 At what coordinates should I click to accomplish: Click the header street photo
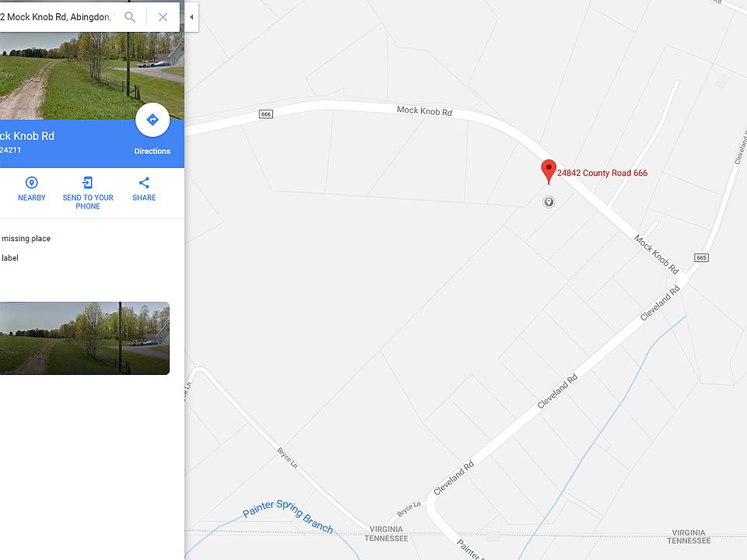92,75
